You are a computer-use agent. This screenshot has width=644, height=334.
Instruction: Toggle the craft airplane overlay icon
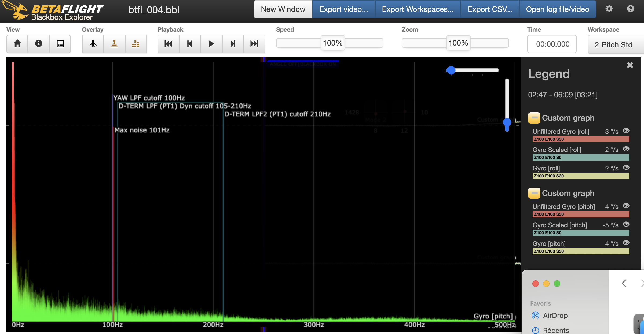pyautogui.click(x=93, y=44)
